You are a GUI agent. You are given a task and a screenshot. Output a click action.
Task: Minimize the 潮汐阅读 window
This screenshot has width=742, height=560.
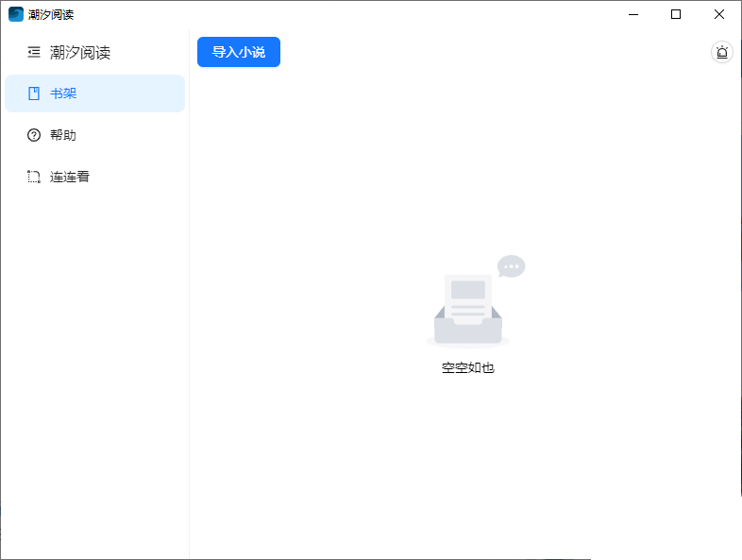[633, 14]
